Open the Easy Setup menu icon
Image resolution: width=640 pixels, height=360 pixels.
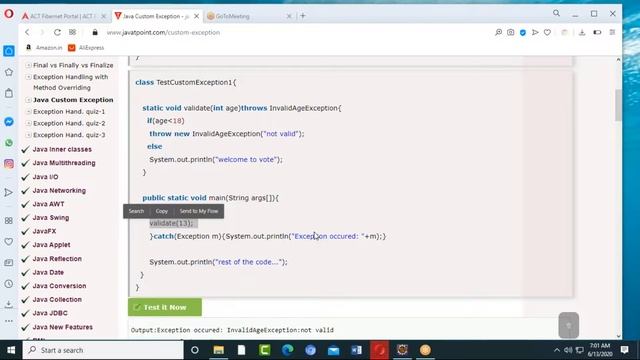pyautogui.click(x=612, y=32)
